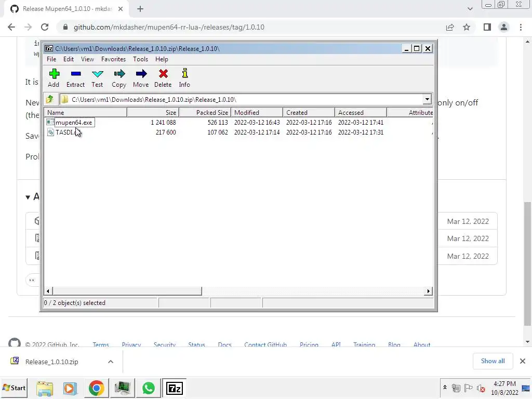Open Chrome three-dot menu
The height and width of the screenshot is (399, 532).
[521, 27]
